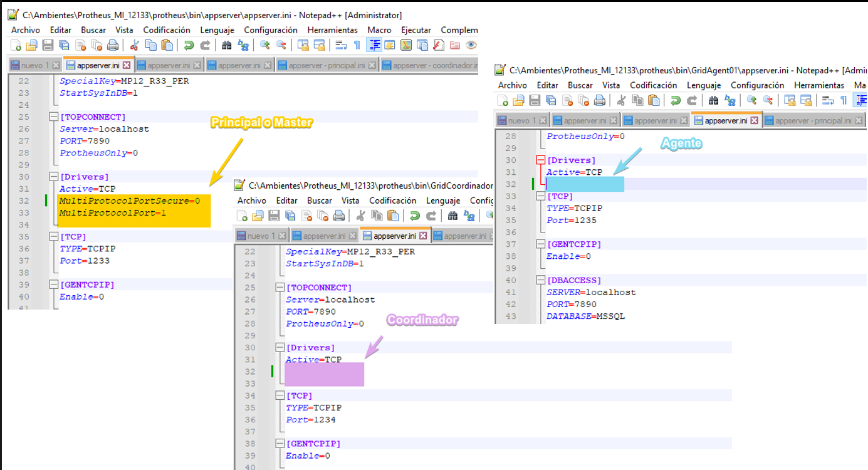The height and width of the screenshot is (470, 868).
Task: Open Function List icon in left appserver window
Action: click(439, 45)
